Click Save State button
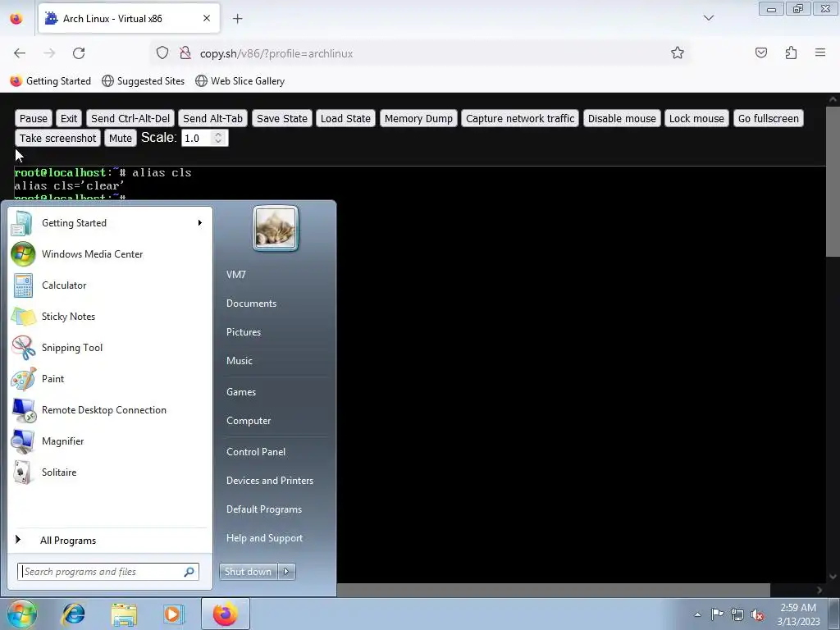Image resolution: width=840 pixels, height=630 pixels. [282, 118]
